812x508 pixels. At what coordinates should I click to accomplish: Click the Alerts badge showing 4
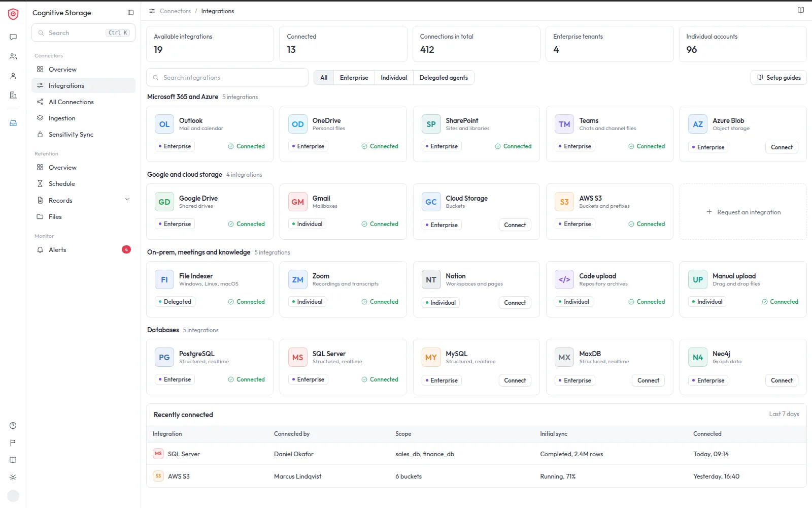126,249
